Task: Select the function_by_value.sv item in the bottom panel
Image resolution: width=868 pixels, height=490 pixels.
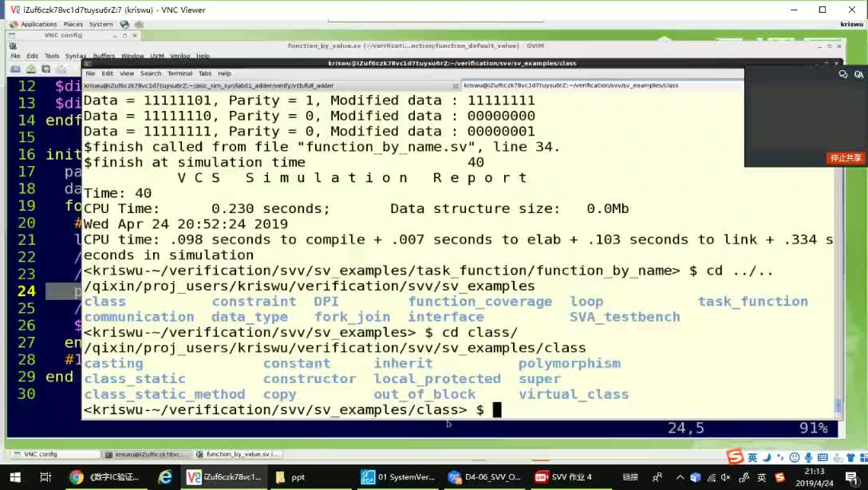Action: coord(239,454)
